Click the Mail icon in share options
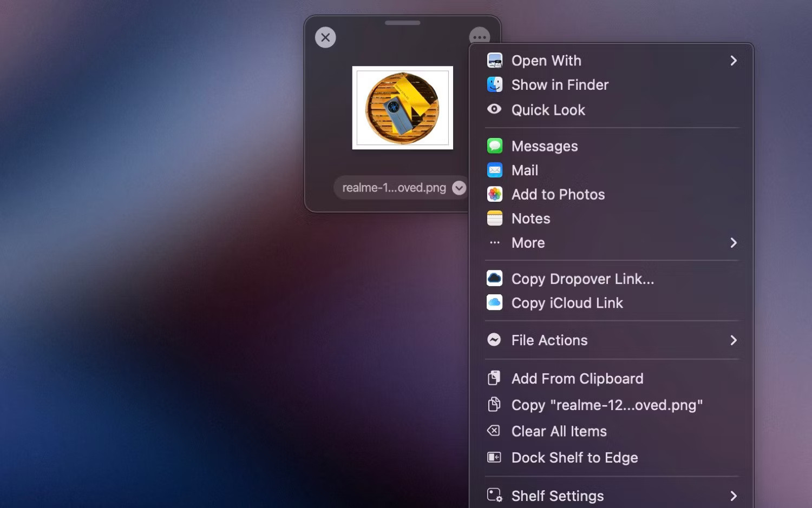This screenshot has height=508, width=812. 494,170
